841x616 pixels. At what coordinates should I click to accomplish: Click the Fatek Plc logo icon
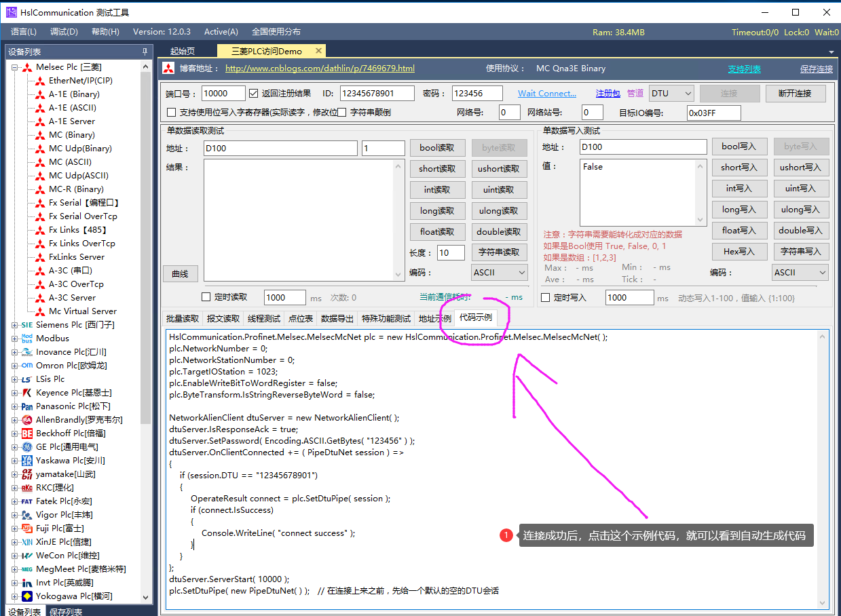click(27, 501)
